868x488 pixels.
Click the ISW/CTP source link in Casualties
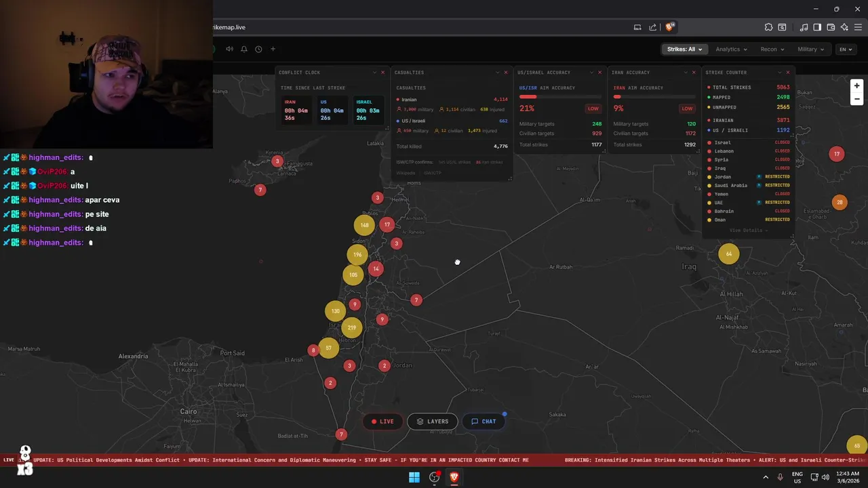(x=432, y=173)
